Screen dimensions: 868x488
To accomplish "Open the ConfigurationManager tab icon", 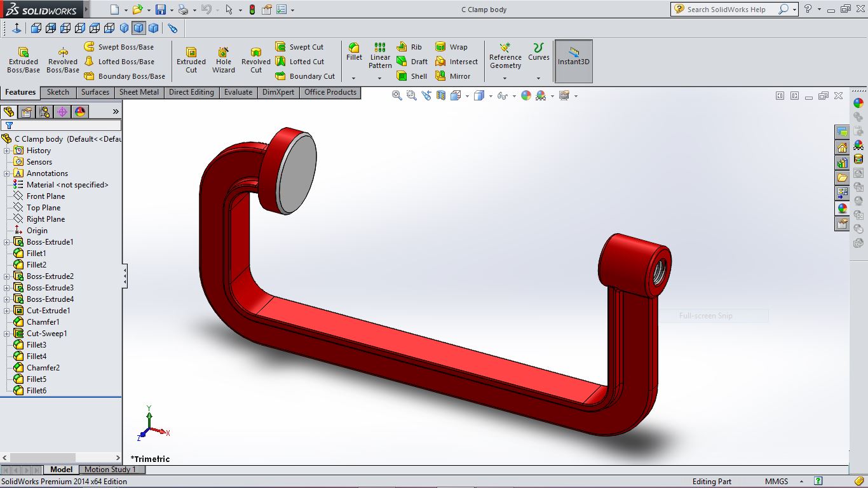I will coord(44,112).
